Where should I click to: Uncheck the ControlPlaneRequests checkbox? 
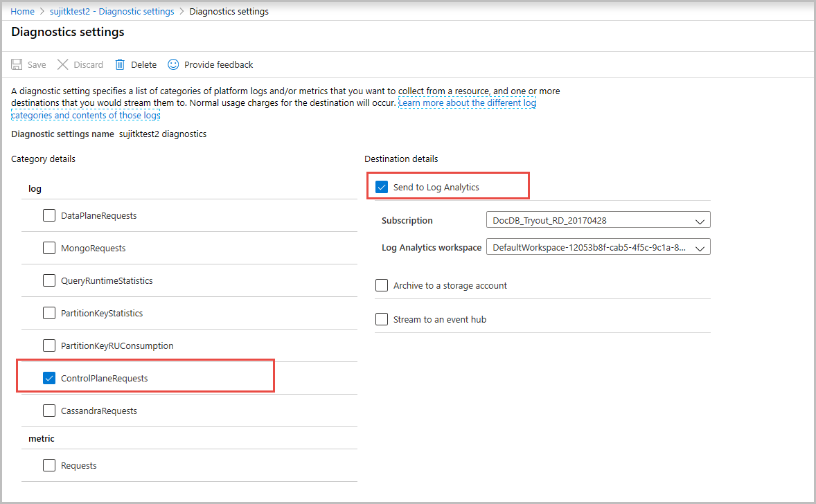(x=49, y=378)
